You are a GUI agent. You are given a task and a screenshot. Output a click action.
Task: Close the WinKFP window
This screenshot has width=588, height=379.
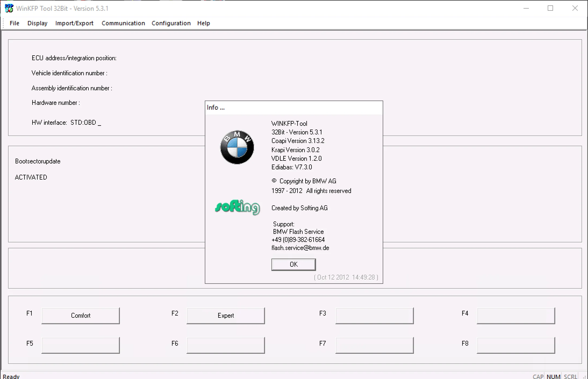point(575,8)
